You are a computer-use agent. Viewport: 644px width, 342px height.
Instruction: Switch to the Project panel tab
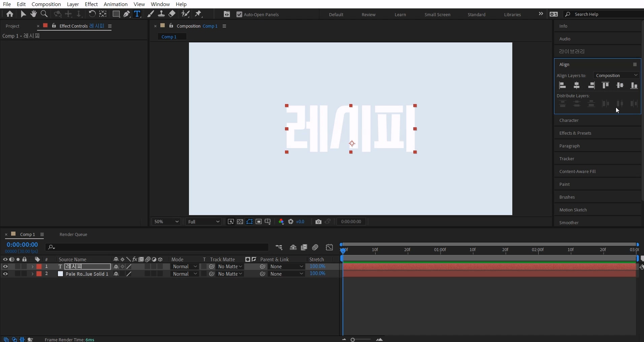coord(13,26)
